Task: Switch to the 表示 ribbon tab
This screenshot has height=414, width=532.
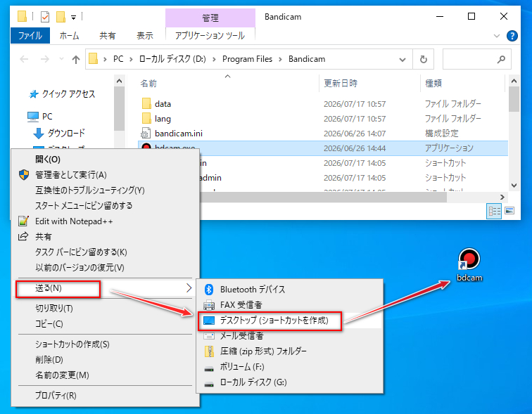Action: point(145,35)
